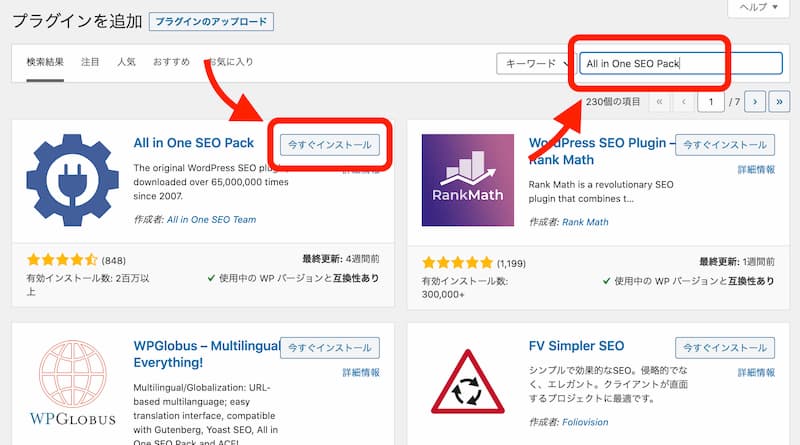This screenshot has height=445, width=800.
Task: Open the All in One SEO Pack title link
Action: point(194,143)
